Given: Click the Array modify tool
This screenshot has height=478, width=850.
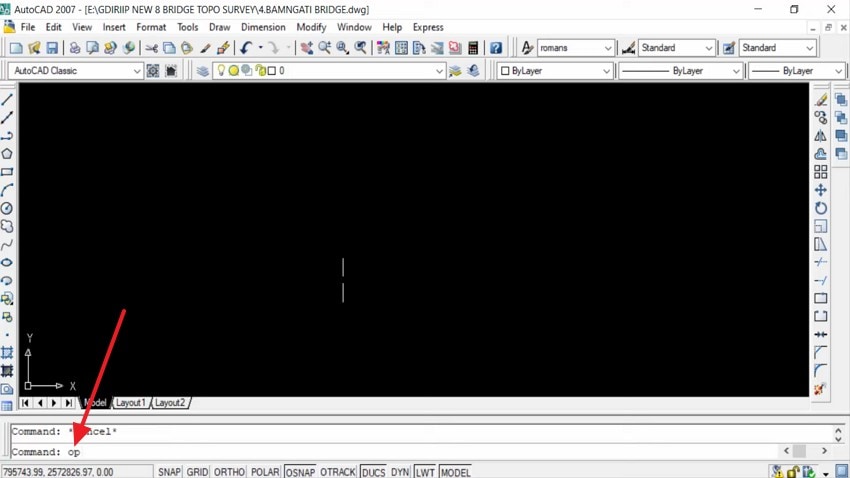Looking at the screenshot, I should [x=821, y=172].
